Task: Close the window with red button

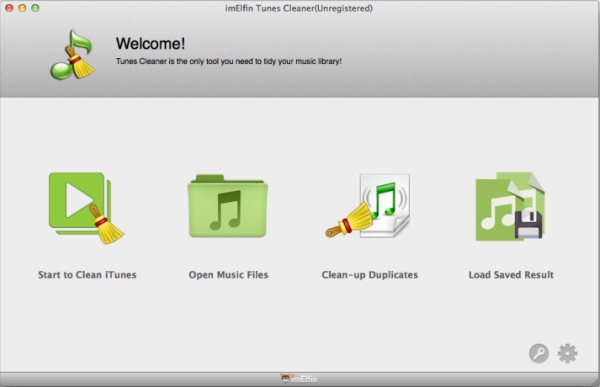Action: (x=9, y=8)
